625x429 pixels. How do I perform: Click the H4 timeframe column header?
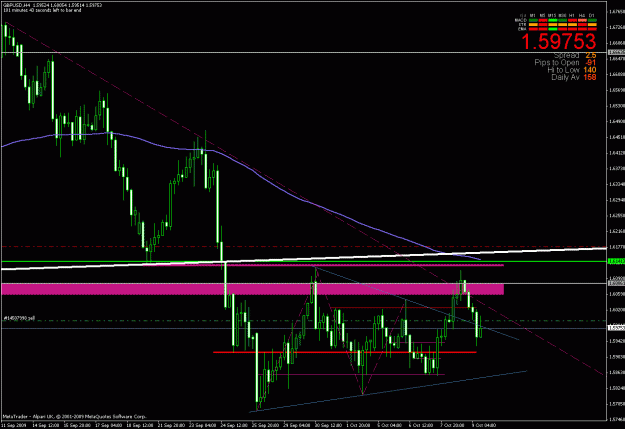582,16
